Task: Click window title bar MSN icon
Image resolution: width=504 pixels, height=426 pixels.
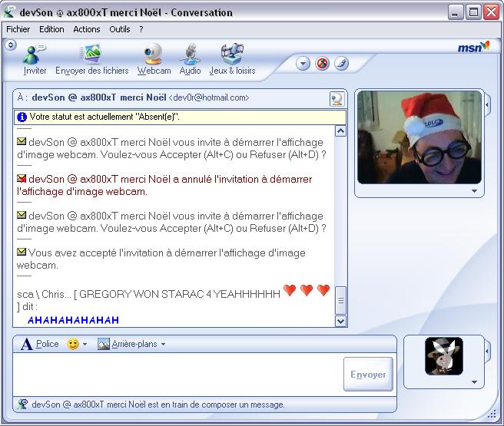Action: pos(9,12)
